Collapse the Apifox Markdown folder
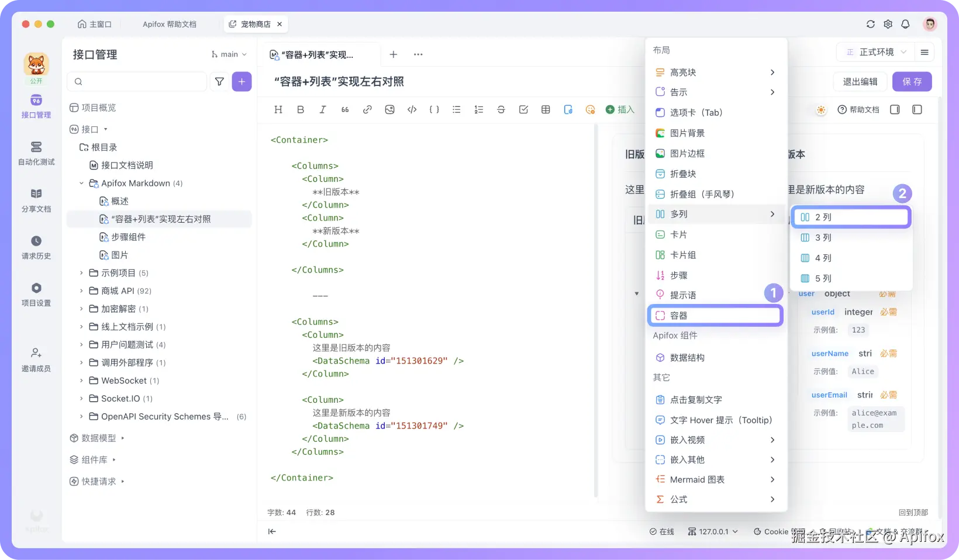Viewport: 959px width, 560px height. tap(81, 183)
